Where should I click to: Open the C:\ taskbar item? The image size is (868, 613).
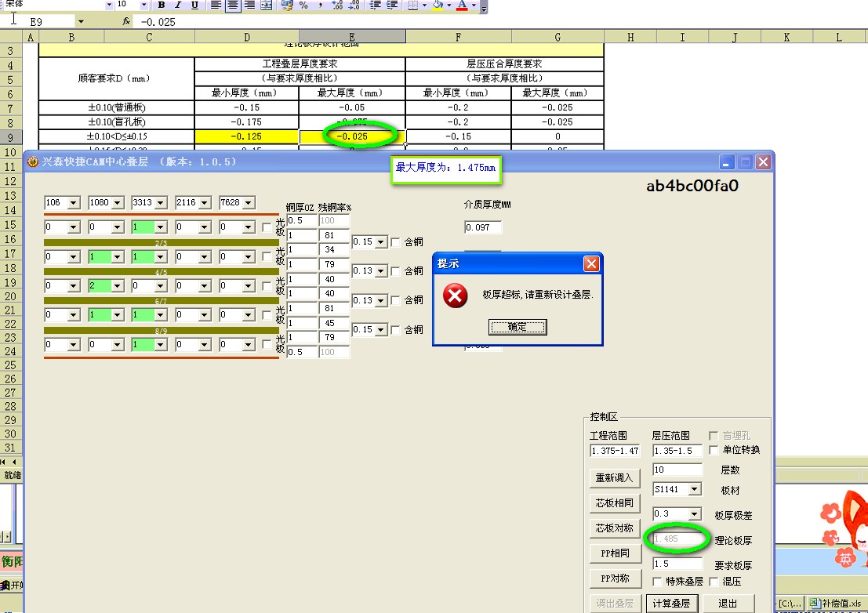pos(789,603)
